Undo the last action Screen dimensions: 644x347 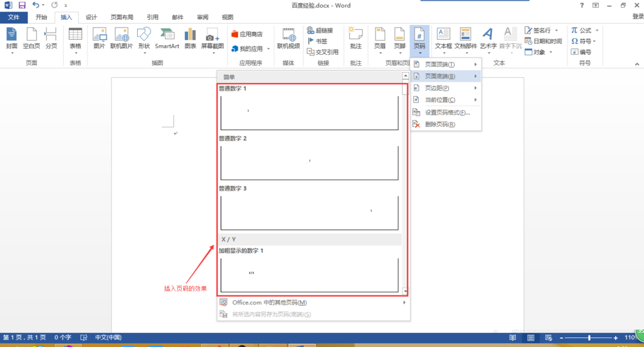[35, 5]
